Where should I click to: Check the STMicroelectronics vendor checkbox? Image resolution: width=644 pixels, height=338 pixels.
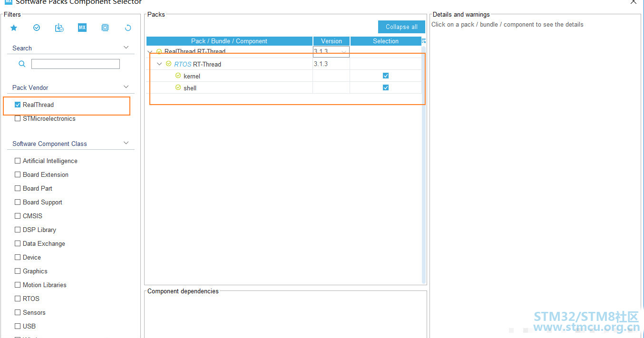point(18,118)
